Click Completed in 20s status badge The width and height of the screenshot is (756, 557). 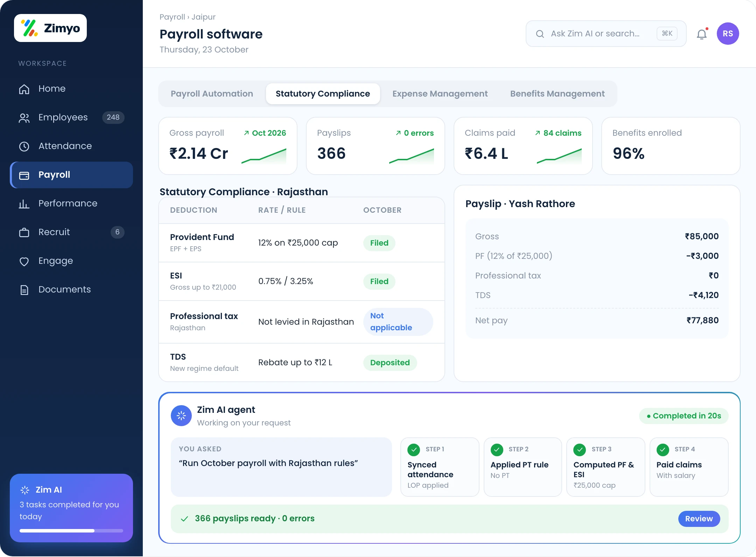[684, 416]
